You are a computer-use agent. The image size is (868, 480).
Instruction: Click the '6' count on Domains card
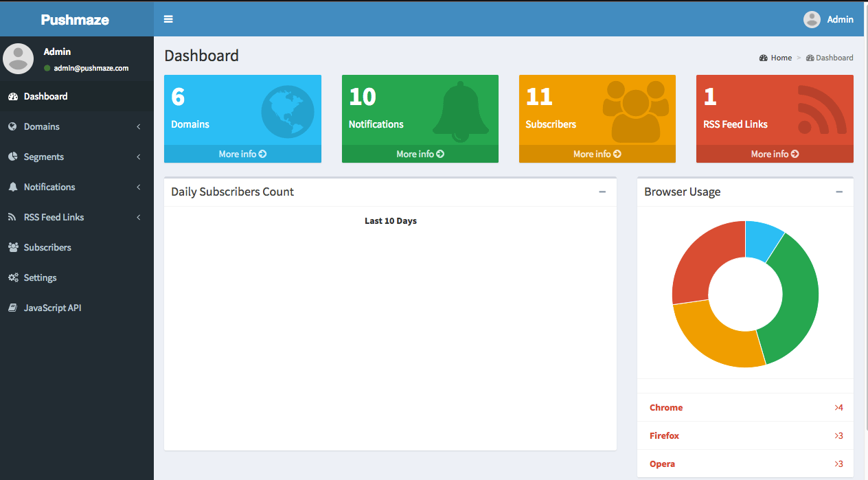pyautogui.click(x=178, y=97)
